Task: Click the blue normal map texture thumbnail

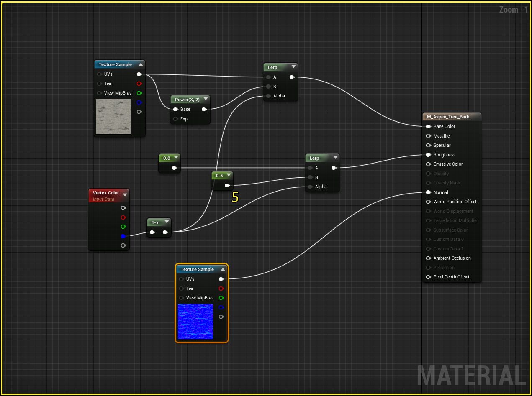Action: 195,322
